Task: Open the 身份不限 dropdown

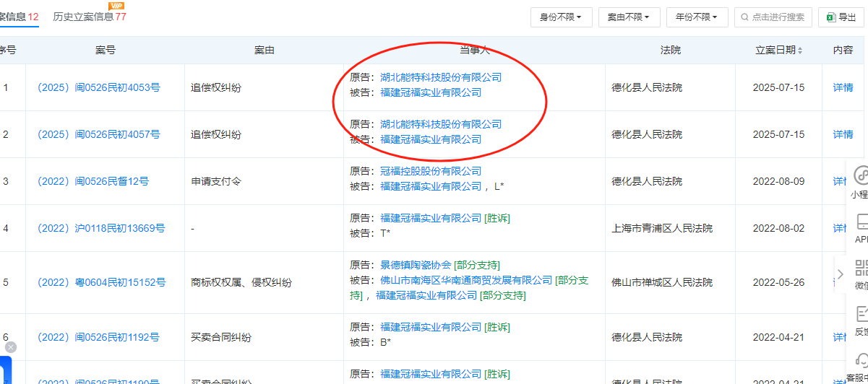Action: (x=561, y=17)
